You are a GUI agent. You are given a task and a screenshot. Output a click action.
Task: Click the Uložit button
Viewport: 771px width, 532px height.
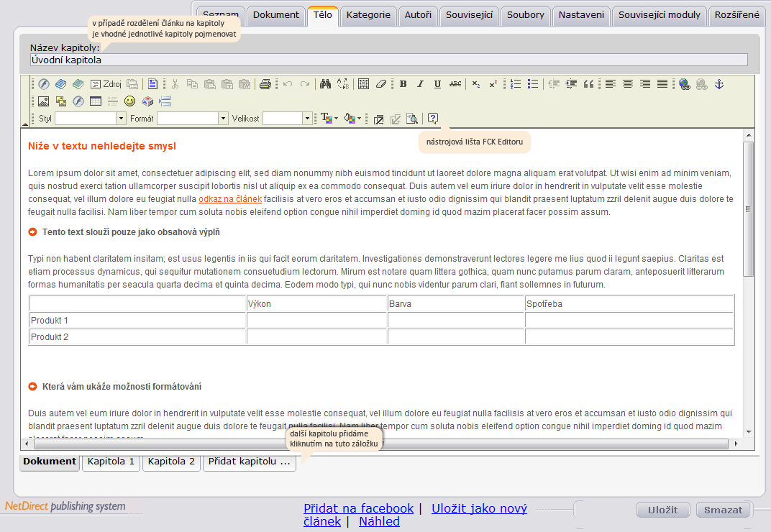(663, 510)
